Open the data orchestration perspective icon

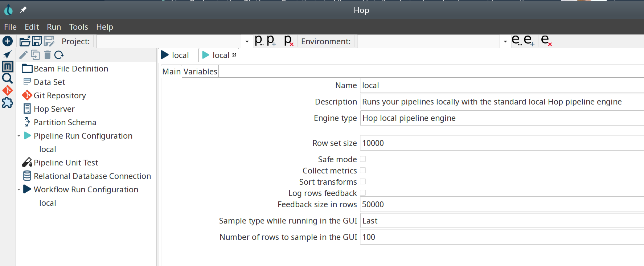click(x=7, y=54)
